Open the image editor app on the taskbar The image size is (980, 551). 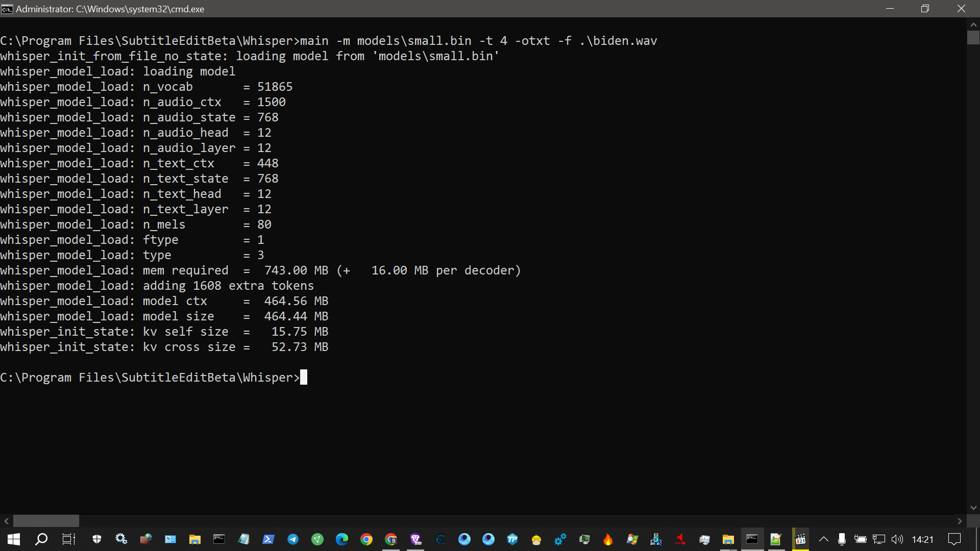pos(776,539)
